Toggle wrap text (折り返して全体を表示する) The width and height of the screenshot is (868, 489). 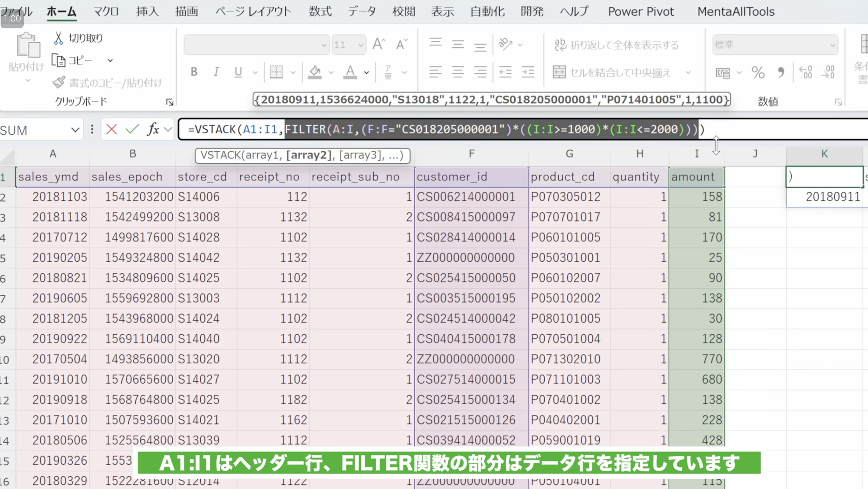(616, 45)
